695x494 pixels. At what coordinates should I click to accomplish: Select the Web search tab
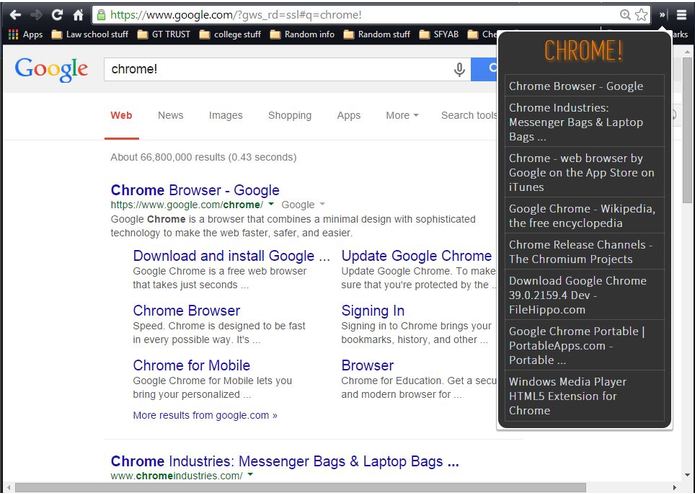tap(121, 116)
